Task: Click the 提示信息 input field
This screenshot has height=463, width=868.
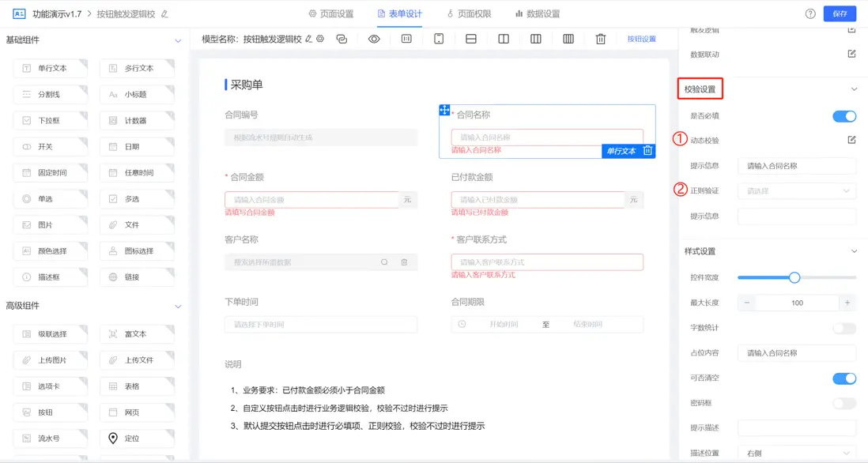Action: point(796,166)
